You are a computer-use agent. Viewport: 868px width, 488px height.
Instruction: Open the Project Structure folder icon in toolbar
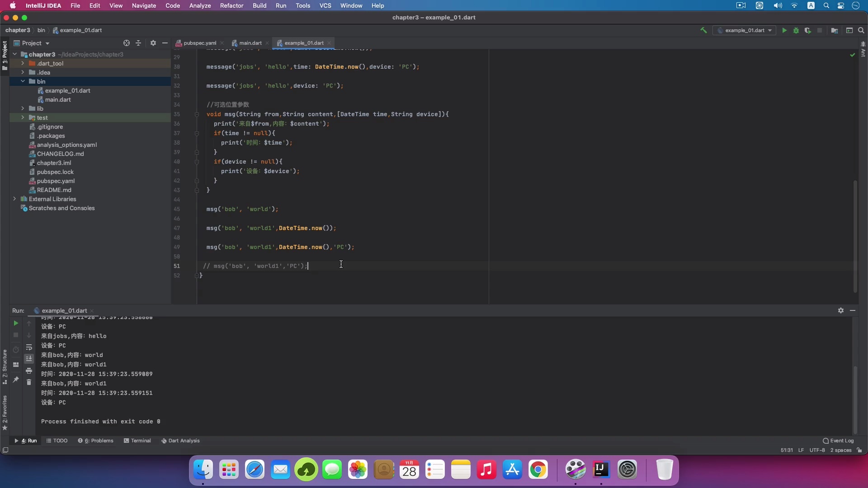coord(835,30)
